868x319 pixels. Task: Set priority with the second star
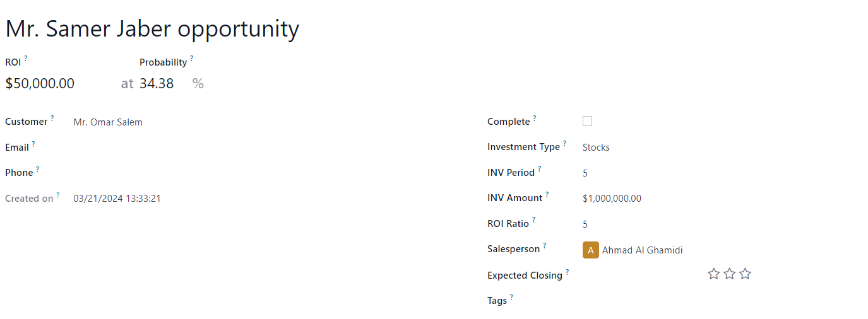click(x=730, y=274)
